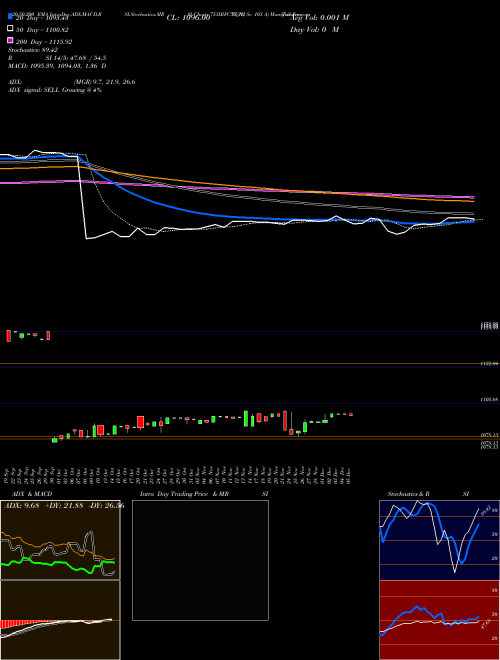Select the 'Stochastics: 89.42' reading
Screen dimensions: 500x660
coord(33,50)
